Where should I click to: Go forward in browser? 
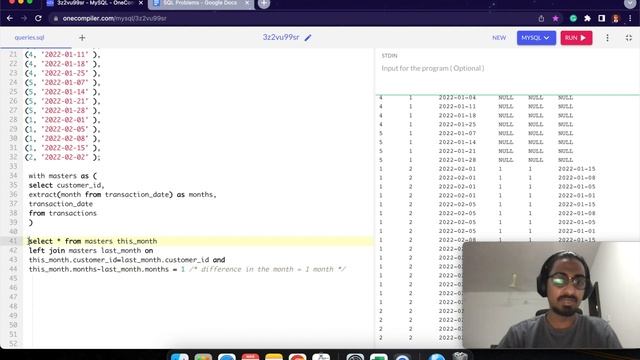[x=24, y=18]
